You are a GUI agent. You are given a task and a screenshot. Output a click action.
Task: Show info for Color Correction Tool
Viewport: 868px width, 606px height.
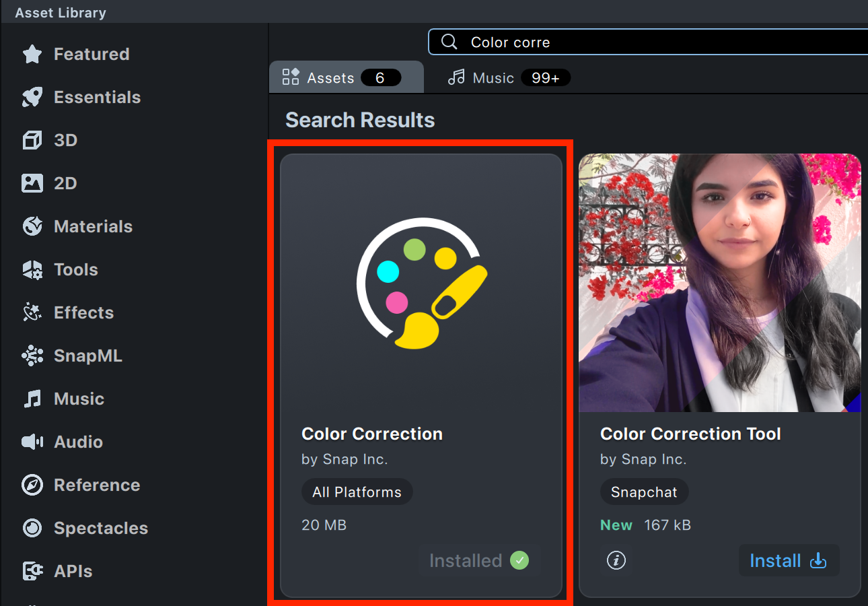point(616,560)
